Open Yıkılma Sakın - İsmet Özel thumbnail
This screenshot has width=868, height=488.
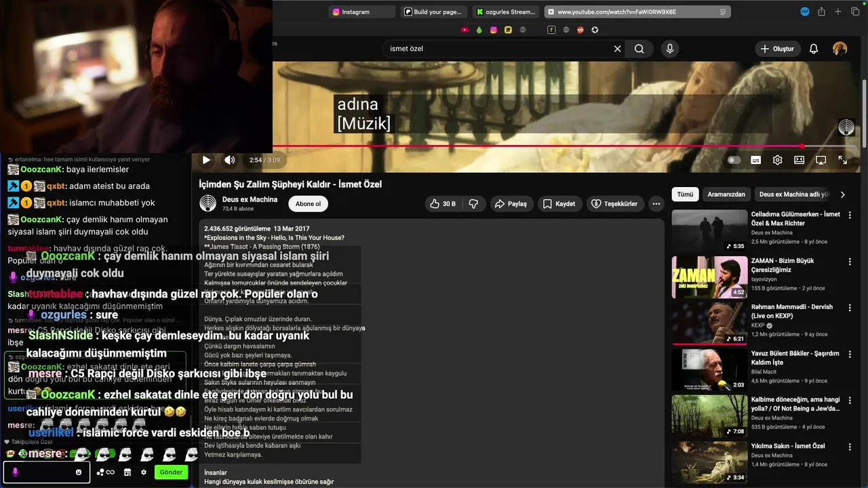pos(709,463)
